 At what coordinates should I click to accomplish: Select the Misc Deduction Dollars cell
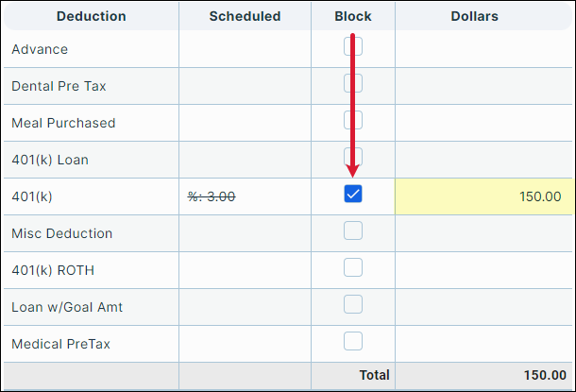tap(483, 233)
